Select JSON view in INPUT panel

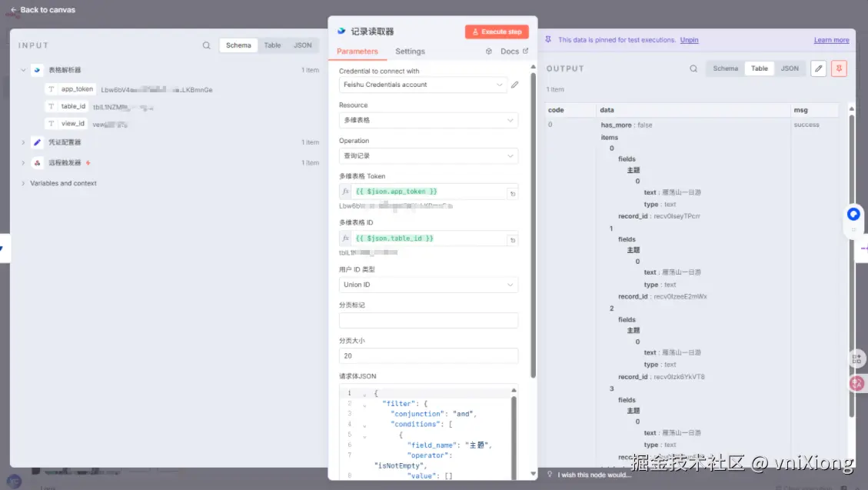(x=302, y=45)
